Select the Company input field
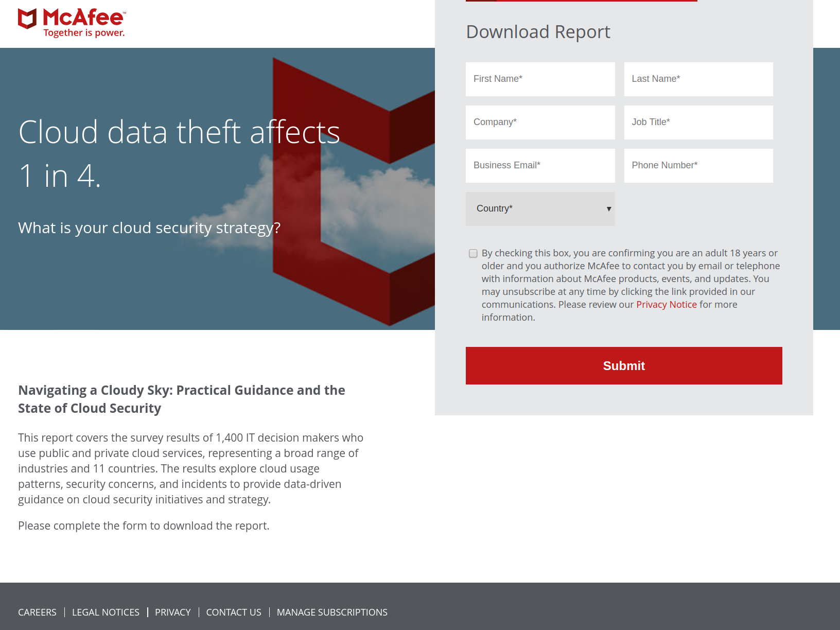 [540, 122]
